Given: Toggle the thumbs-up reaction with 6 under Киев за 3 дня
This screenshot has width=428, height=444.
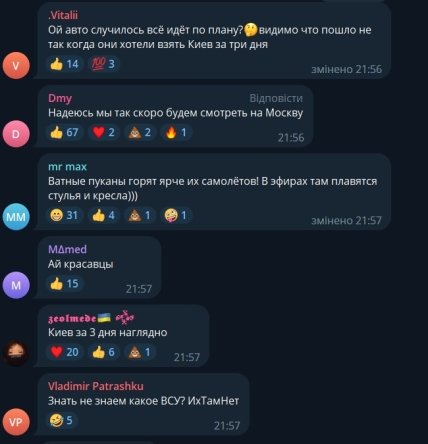Looking at the screenshot, I should point(104,352).
